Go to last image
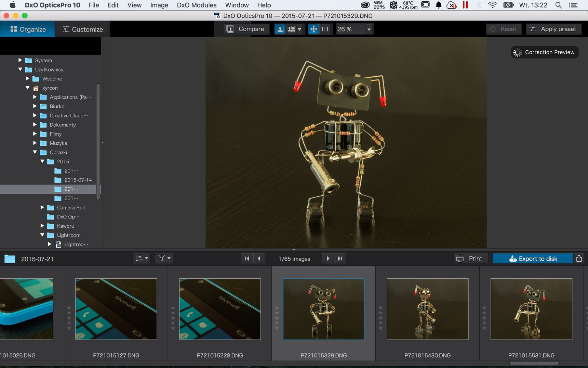The image size is (588, 368). tap(340, 259)
